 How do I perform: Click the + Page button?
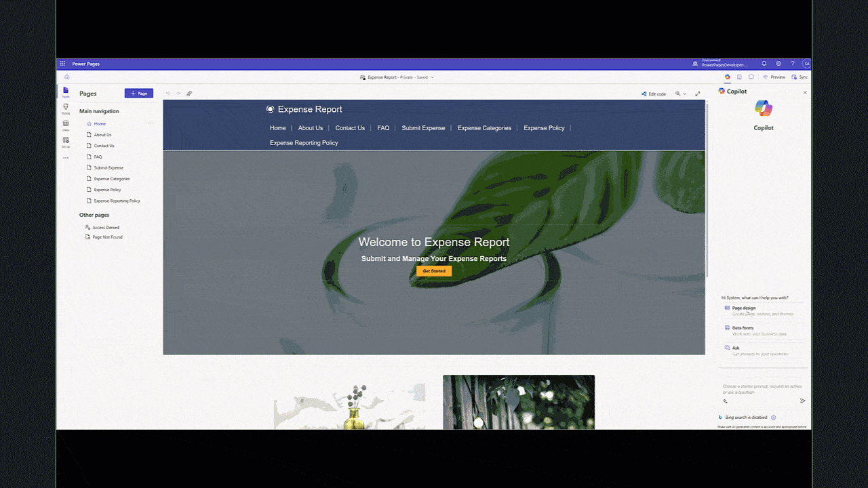pyautogui.click(x=138, y=93)
